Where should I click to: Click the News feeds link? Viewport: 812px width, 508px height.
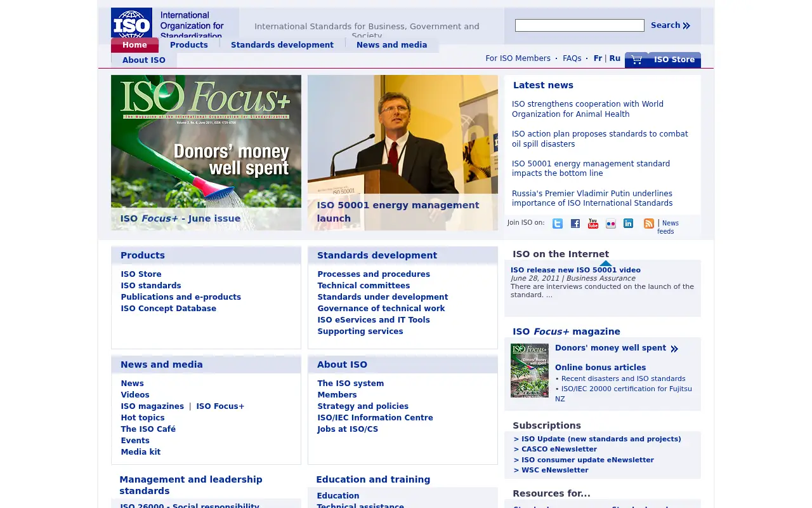click(668, 227)
